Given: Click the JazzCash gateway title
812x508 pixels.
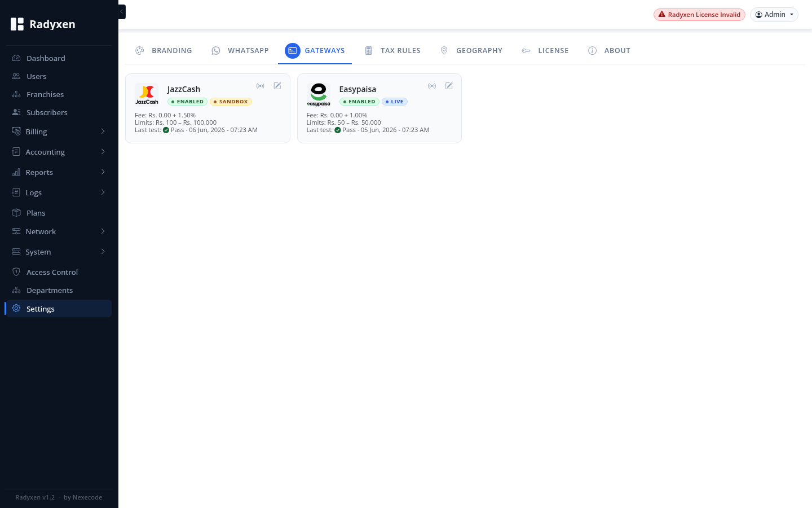Looking at the screenshot, I should 184,89.
